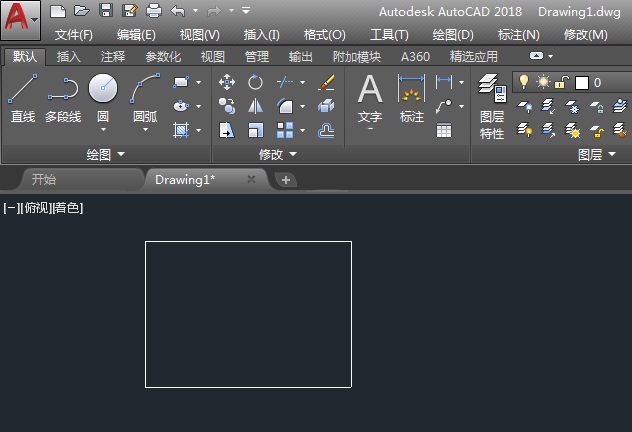
Task: Open the AutoCAD application menu button
Action: (x=21, y=20)
